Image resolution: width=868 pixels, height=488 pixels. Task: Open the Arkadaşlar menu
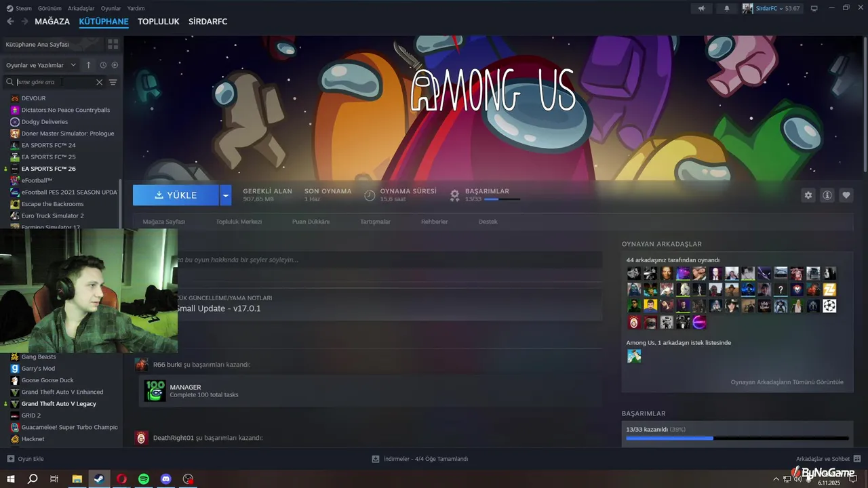pyautogui.click(x=81, y=8)
